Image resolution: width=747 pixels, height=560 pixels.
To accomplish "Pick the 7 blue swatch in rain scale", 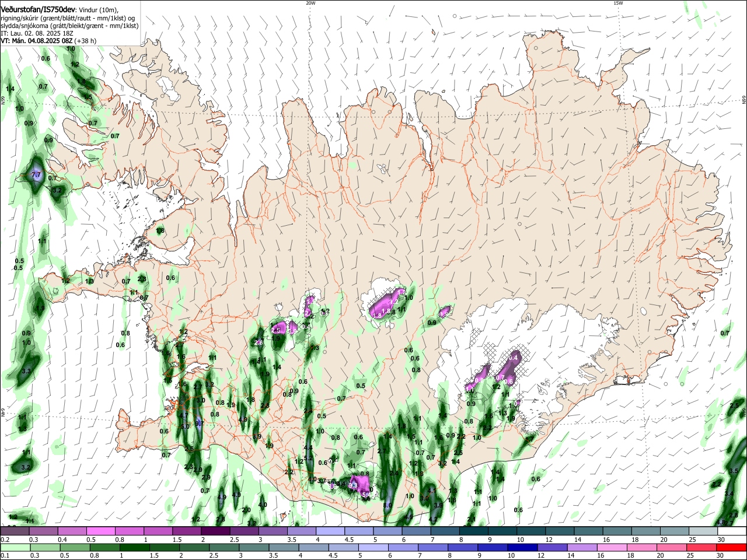I will pos(432,547).
